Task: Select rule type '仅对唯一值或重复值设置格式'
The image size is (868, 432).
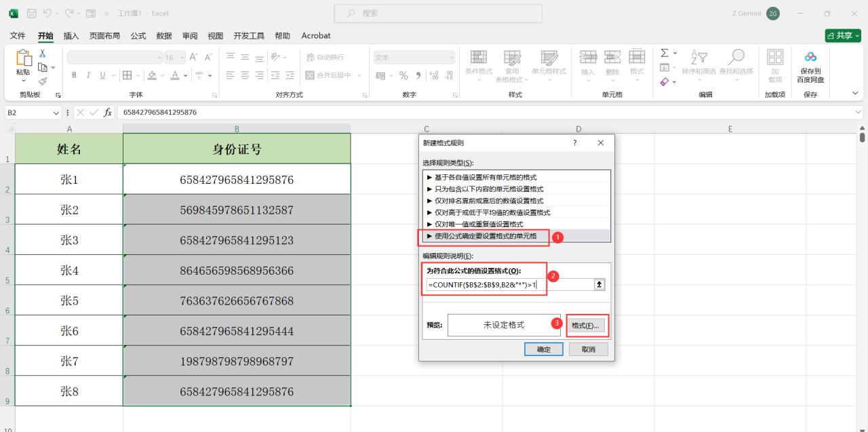Action: point(516,224)
